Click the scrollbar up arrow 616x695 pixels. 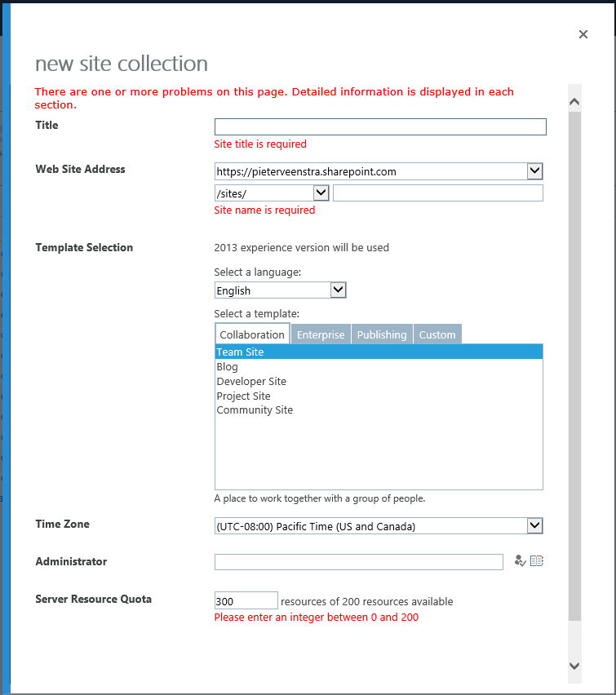574,102
